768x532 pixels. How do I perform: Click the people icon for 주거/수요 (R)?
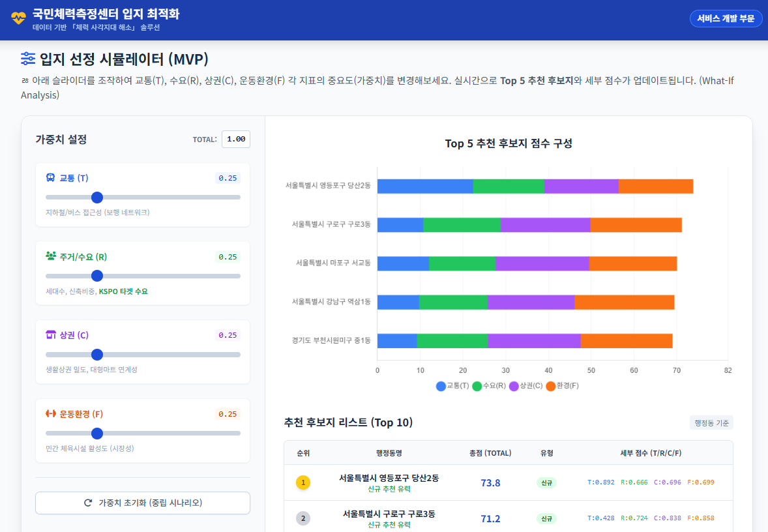click(51, 256)
